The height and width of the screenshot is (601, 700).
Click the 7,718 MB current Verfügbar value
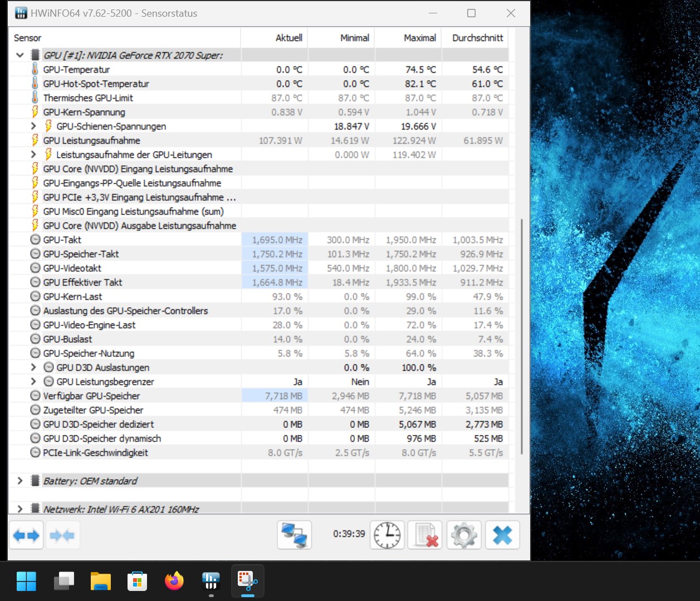tap(283, 396)
